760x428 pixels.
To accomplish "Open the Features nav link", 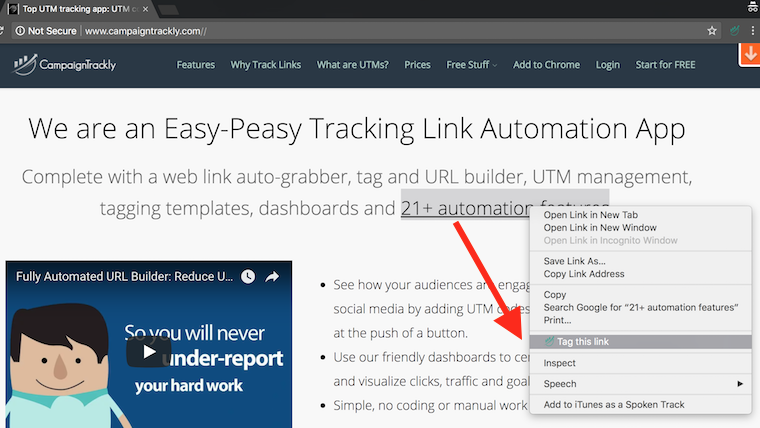I will pos(196,64).
